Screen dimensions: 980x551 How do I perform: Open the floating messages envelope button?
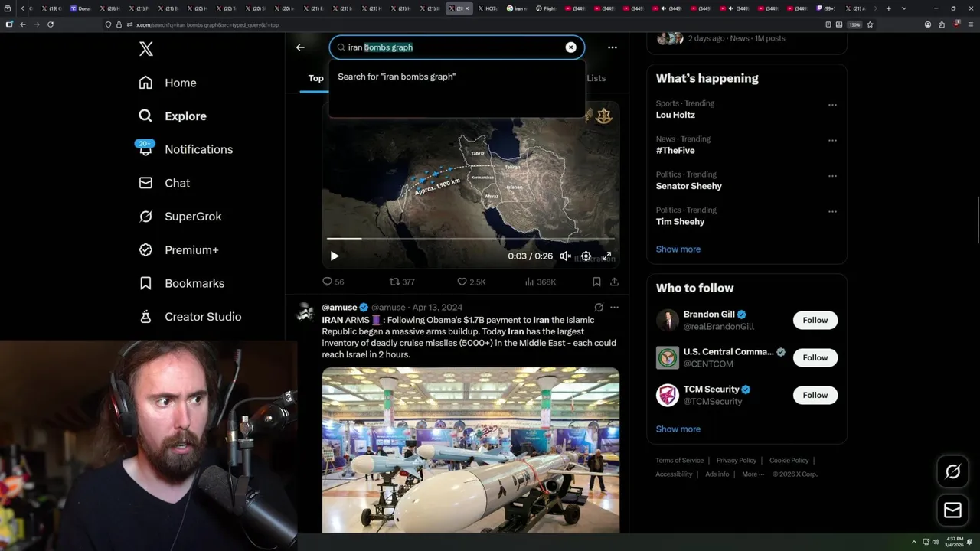pyautogui.click(x=952, y=510)
